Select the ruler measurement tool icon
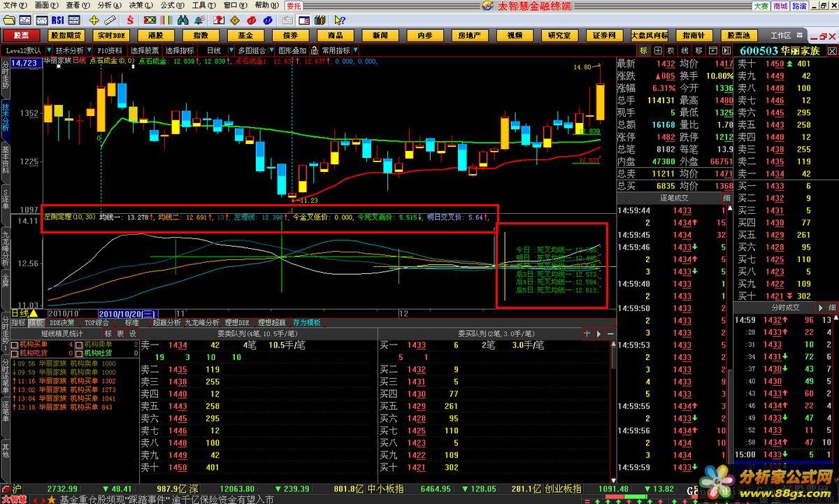839x504 pixels. pos(110,20)
